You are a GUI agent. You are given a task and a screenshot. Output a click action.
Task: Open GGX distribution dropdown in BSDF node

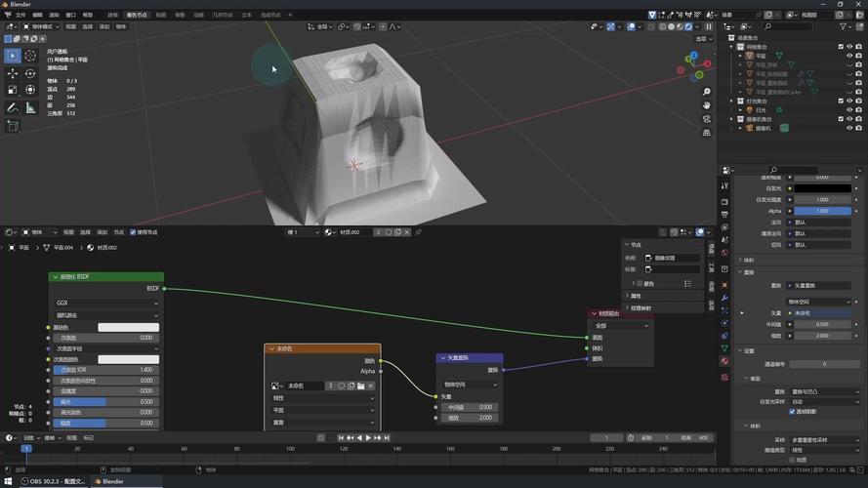pyautogui.click(x=106, y=304)
